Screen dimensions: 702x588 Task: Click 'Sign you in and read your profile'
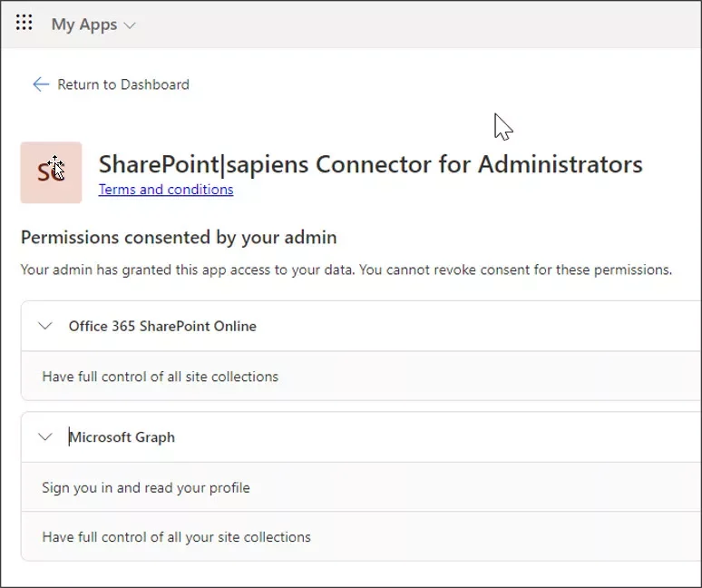[x=146, y=487]
